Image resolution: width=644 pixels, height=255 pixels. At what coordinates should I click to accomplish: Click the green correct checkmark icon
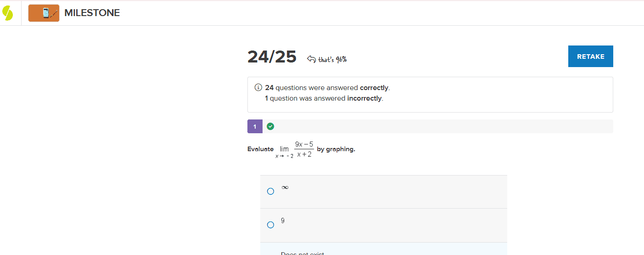tap(270, 126)
